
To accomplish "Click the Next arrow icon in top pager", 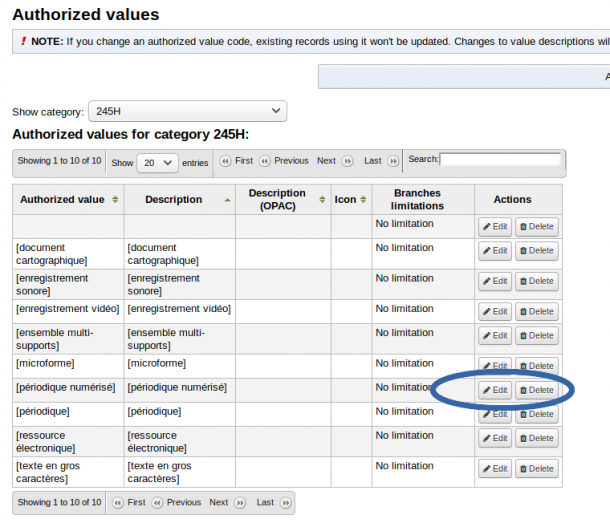I will click(x=347, y=161).
